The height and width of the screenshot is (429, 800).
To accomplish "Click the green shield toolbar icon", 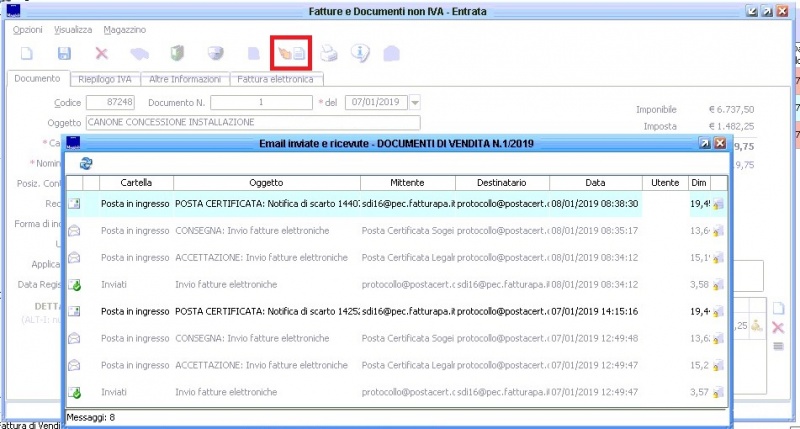I will [x=176, y=53].
